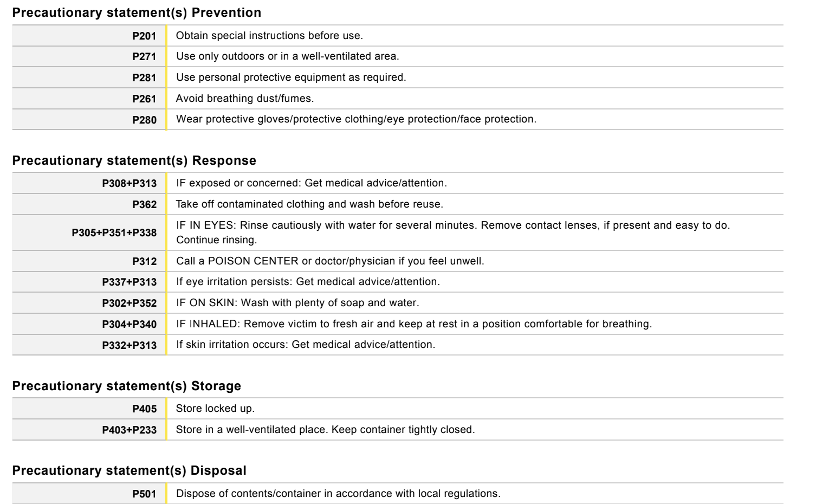Click 'Use personal protective equipment as required'
Screen dimensions: 816x504
tap(291, 77)
